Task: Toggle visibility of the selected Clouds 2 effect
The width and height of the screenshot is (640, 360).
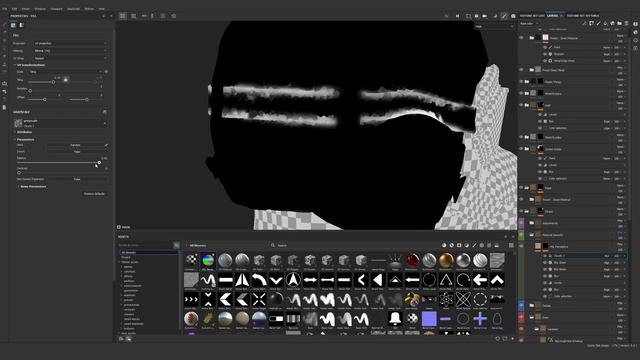Action: (x=544, y=256)
